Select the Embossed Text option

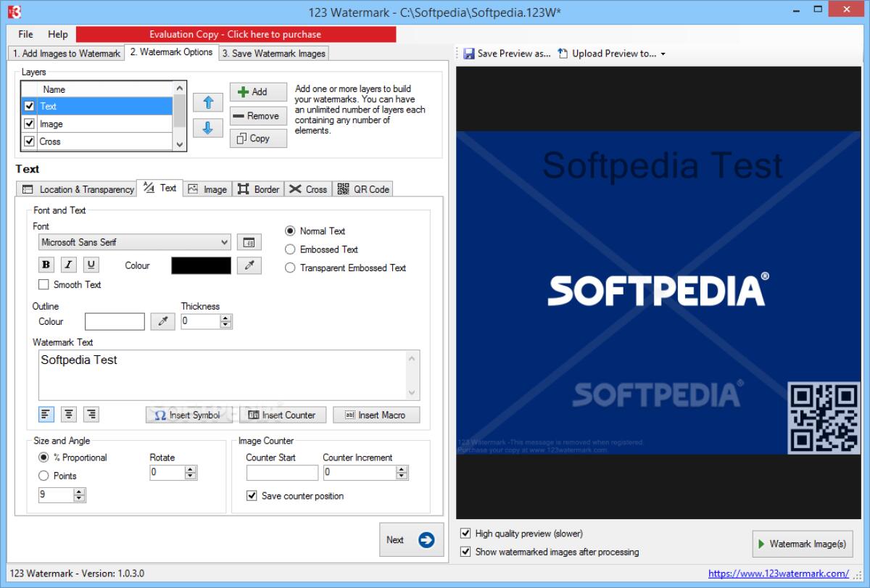point(290,249)
